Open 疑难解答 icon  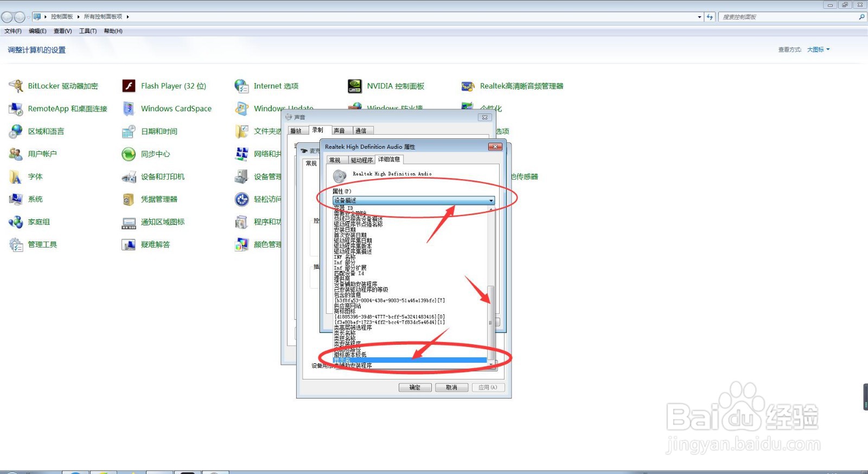[129, 245]
